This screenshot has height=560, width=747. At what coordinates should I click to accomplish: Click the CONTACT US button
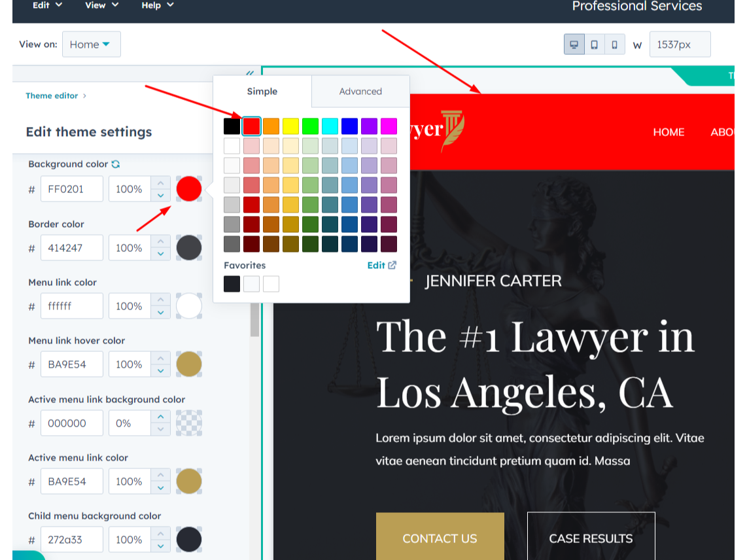[x=440, y=538]
